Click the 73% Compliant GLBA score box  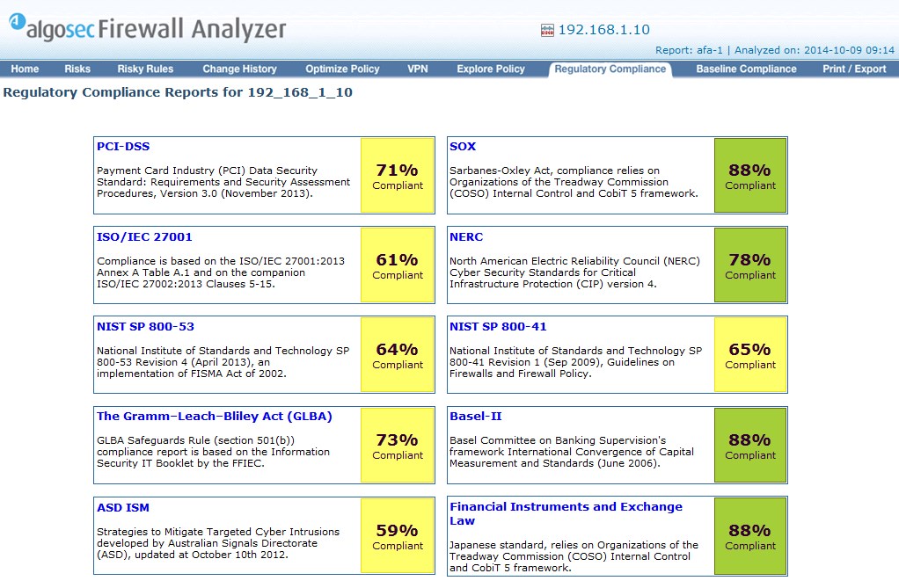pos(398,446)
